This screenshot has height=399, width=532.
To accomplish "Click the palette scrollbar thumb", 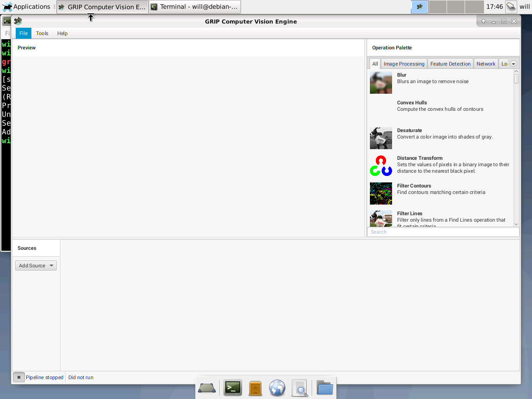I will coord(516,79).
